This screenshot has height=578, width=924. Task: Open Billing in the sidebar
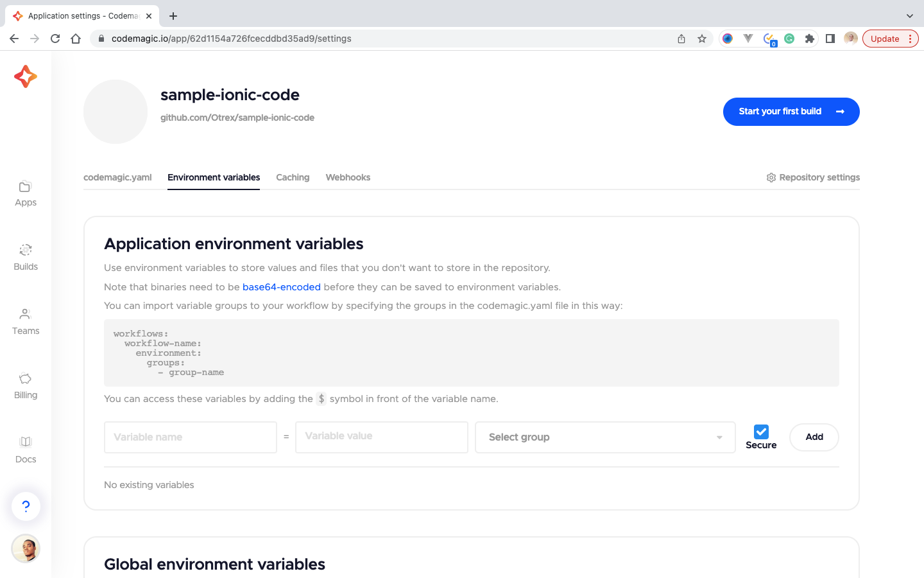point(26,387)
